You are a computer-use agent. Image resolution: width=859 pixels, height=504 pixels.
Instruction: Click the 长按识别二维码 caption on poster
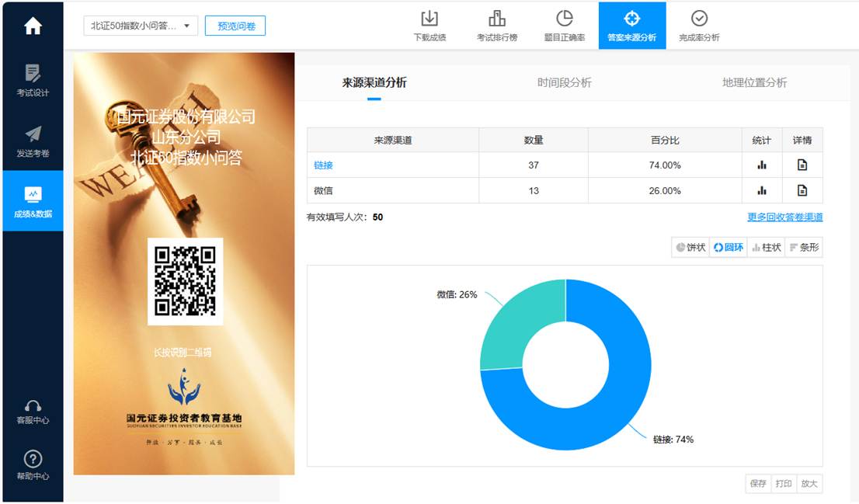(183, 353)
